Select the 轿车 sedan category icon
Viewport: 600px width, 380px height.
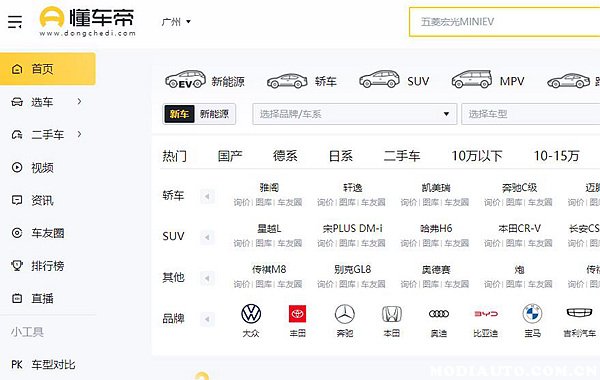pos(287,81)
